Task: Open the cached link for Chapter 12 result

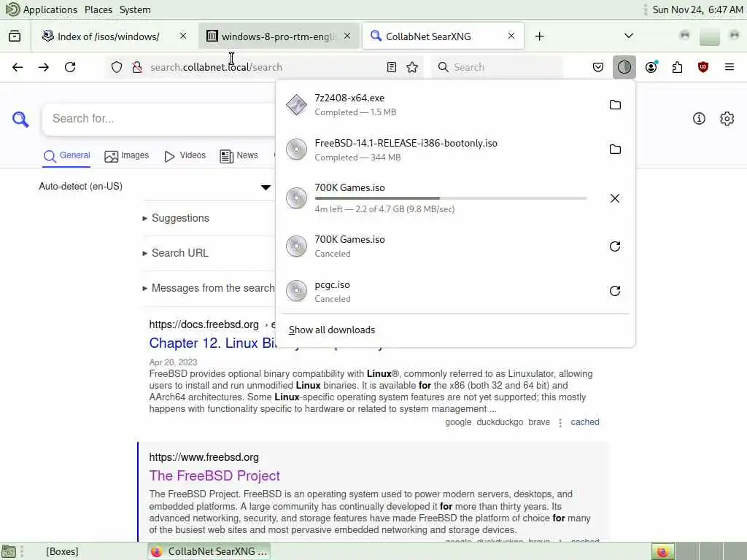Action: [x=585, y=422]
